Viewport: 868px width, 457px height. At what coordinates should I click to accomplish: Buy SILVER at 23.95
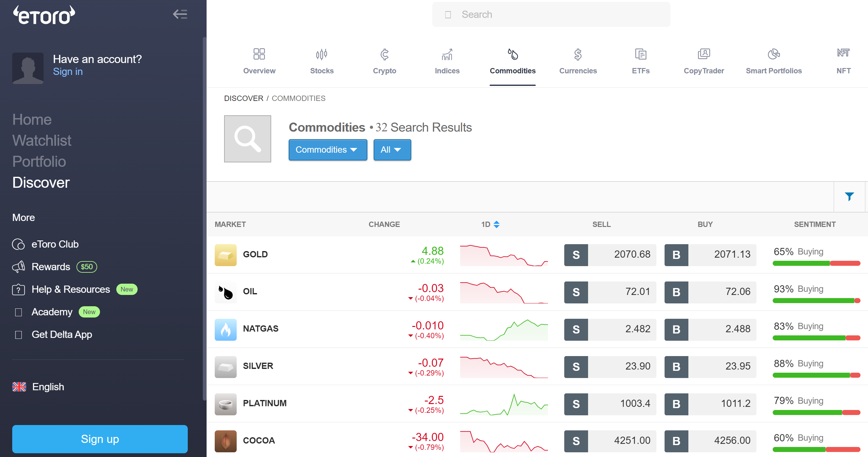(x=710, y=367)
